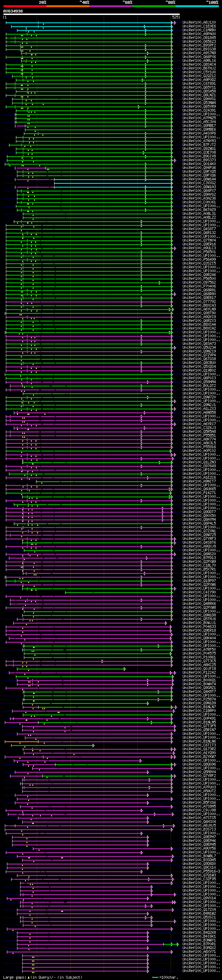Open hit UniRef100_A6N858
Screen dimensions: 222x980
(x=199, y=412)
